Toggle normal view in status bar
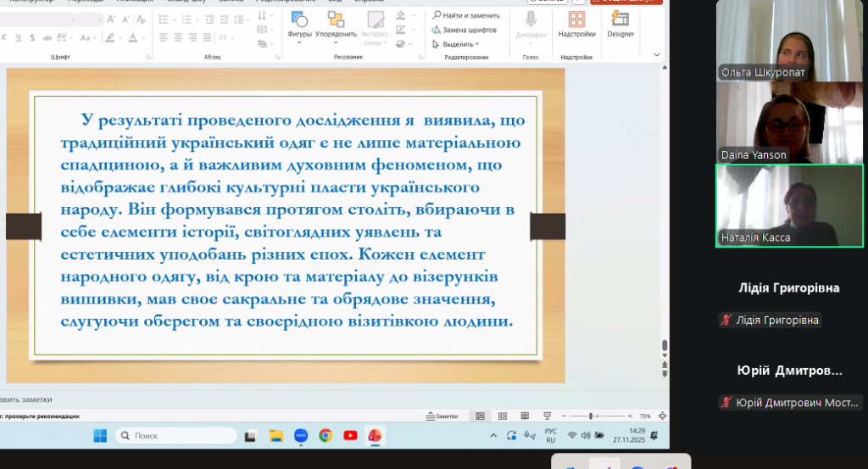868x469 pixels. point(480,416)
